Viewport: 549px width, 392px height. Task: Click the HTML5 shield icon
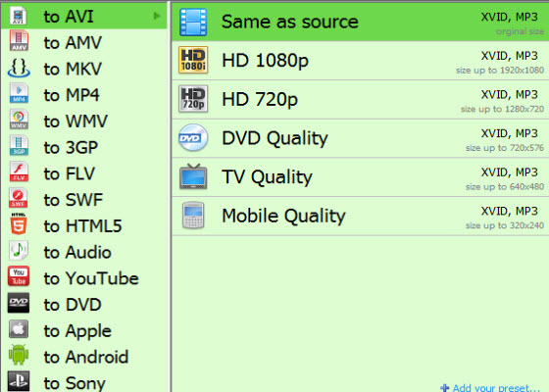(x=19, y=223)
